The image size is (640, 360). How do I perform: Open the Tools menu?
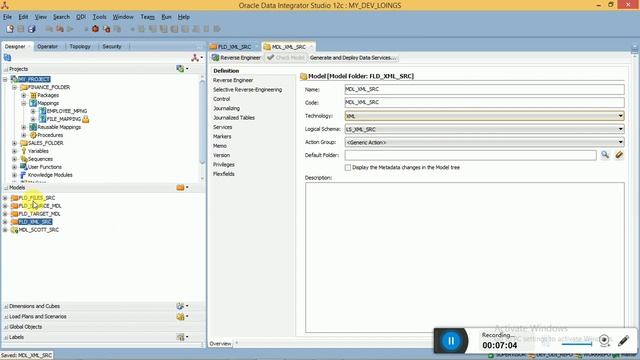pos(99,17)
